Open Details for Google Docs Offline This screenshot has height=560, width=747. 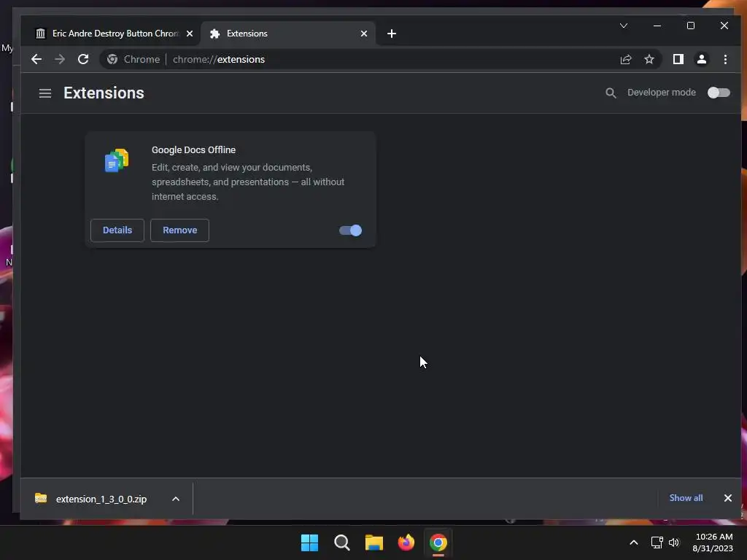point(117,230)
